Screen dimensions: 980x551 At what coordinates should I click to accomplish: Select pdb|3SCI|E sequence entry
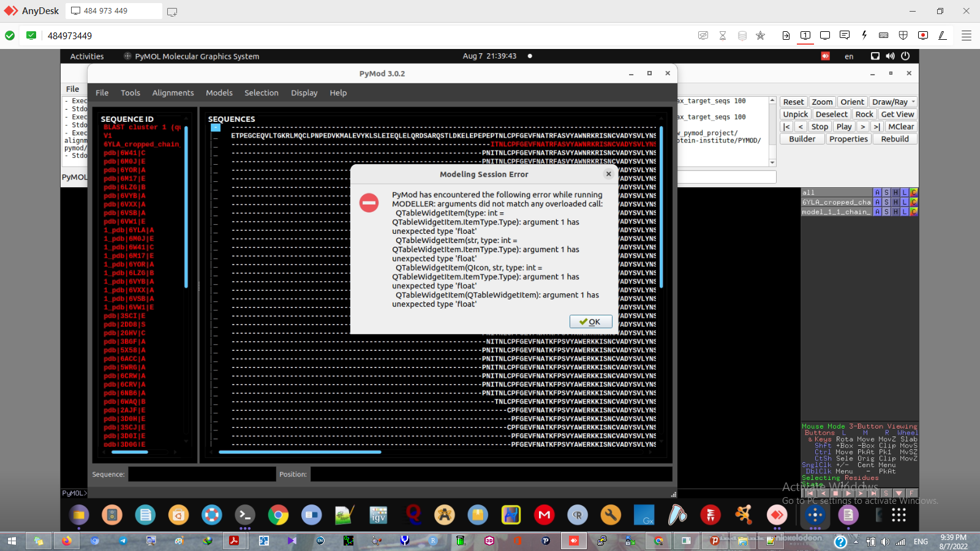tap(124, 316)
